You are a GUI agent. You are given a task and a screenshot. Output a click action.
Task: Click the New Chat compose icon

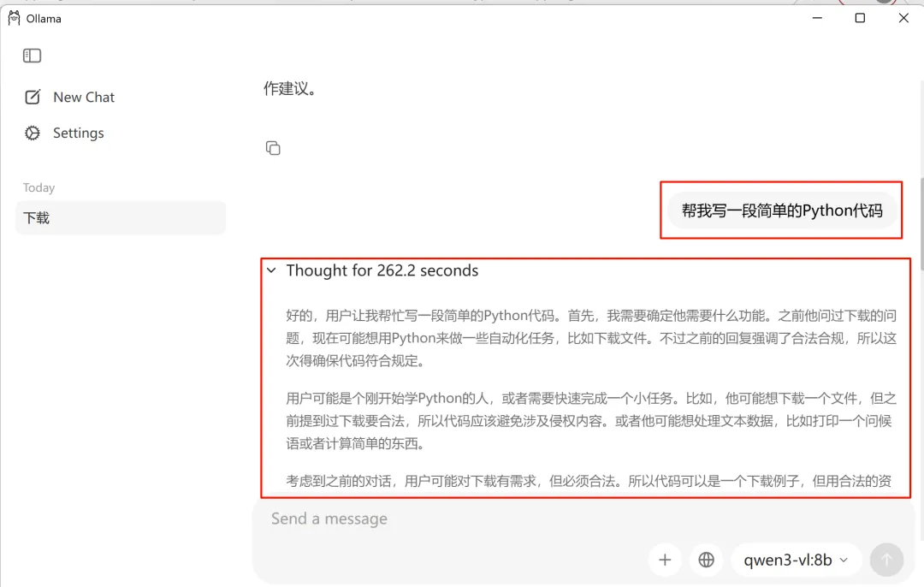pyautogui.click(x=33, y=98)
